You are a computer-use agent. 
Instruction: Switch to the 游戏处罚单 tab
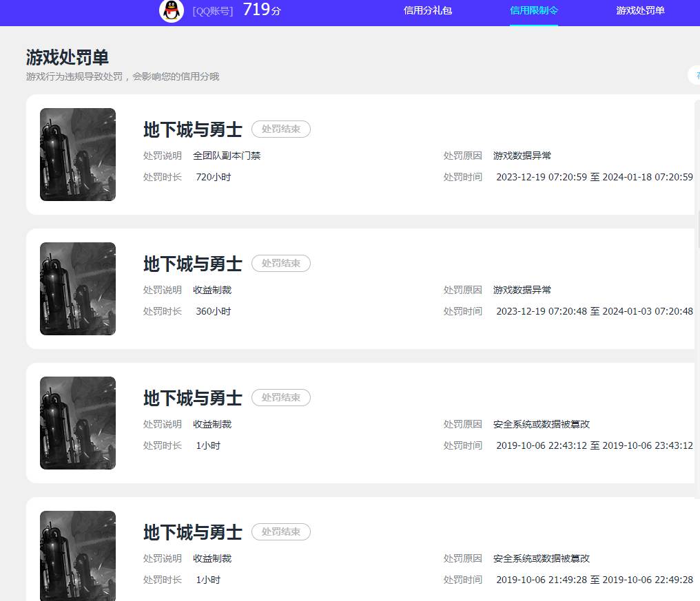[x=640, y=10]
